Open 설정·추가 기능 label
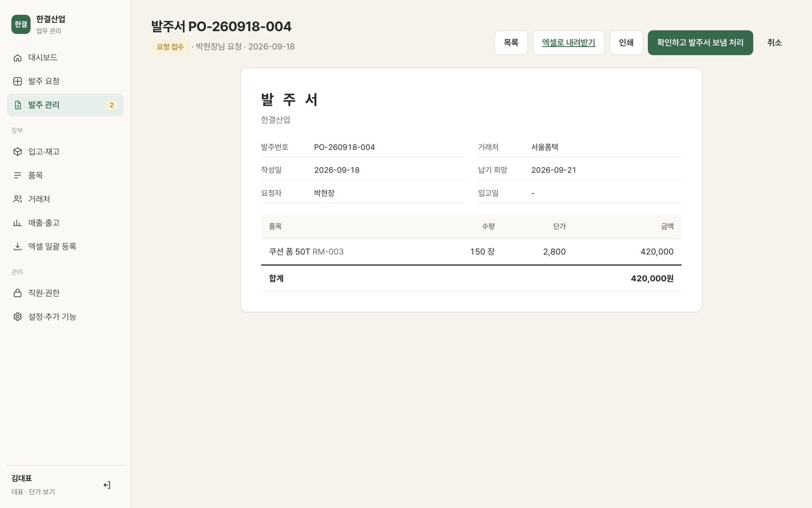 click(x=52, y=316)
